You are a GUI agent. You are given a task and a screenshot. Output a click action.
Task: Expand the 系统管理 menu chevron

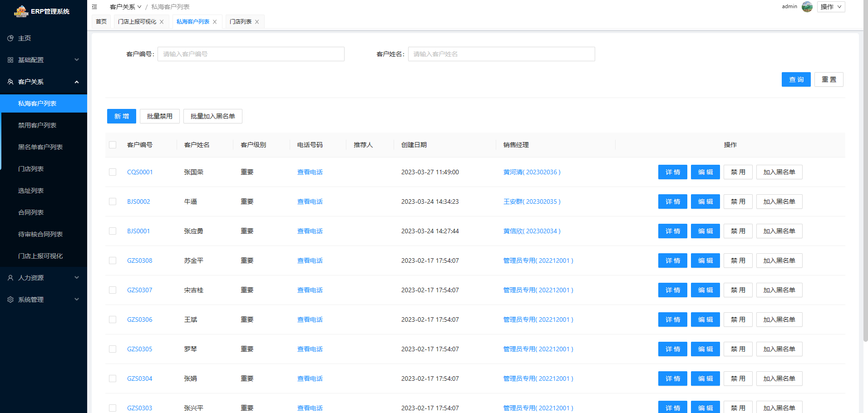pyautogui.click(x=77, y=300)
